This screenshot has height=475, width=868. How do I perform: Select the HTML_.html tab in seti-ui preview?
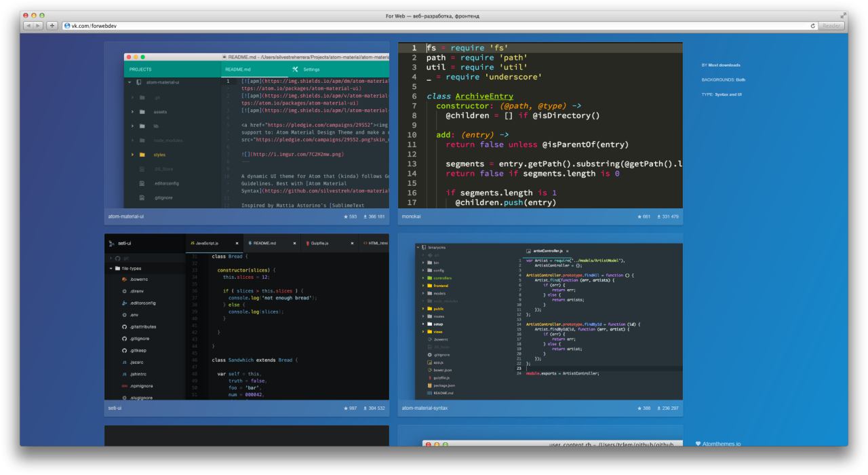[x=376, y=243]
